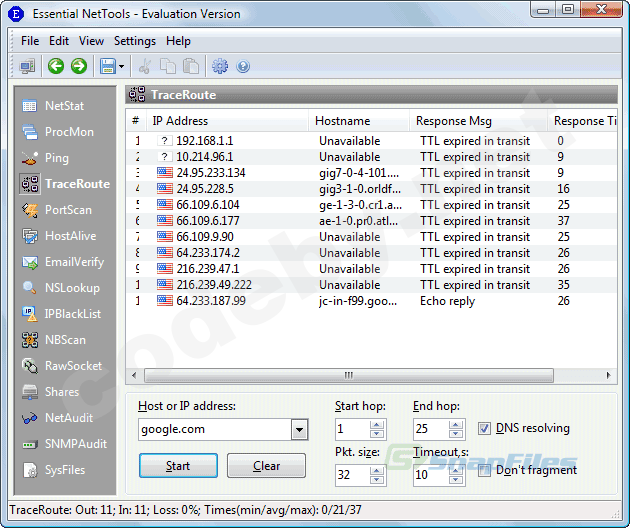Click the computer monitor icon in toolbar
The image size is (630, 528).
point(27,66)
